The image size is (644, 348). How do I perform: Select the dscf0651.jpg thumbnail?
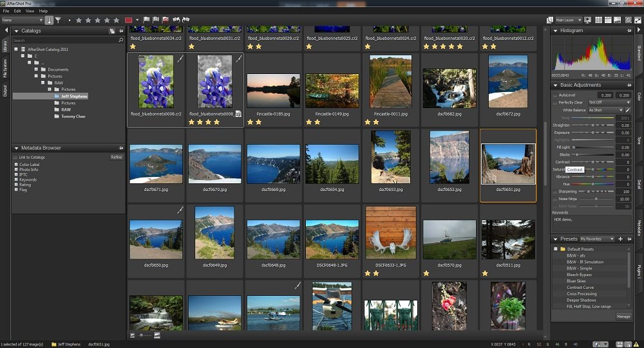click(508, 165)
